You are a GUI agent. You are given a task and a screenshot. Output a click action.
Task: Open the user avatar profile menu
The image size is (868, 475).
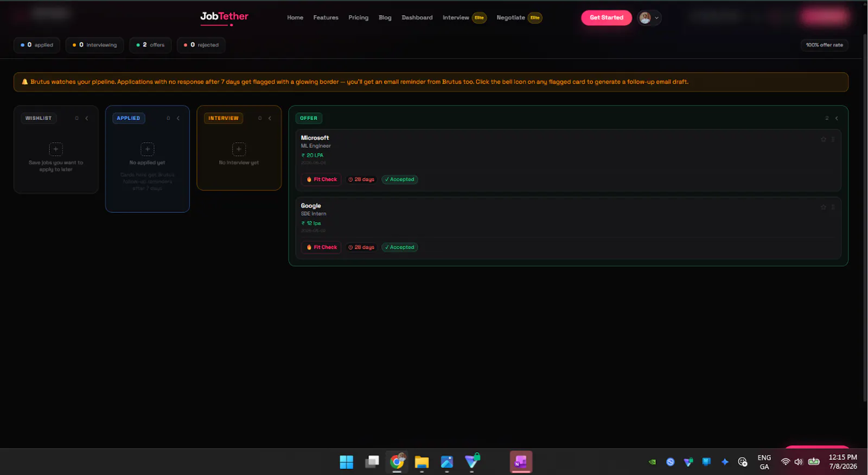tap(649, 18)
